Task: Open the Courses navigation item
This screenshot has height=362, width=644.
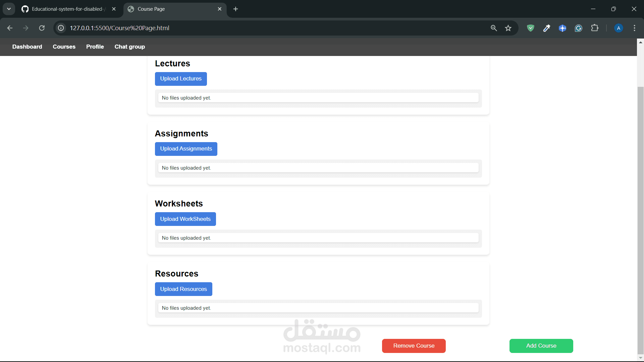Action: tap(64, 47)
